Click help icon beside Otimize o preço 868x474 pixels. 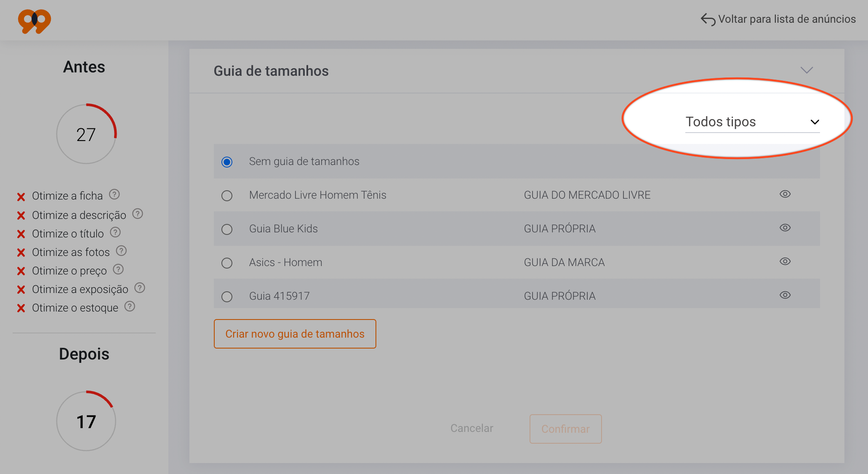(118, 269)
